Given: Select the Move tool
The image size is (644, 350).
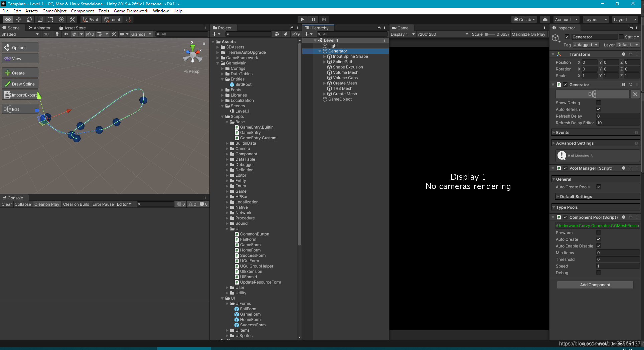Looking at the screenshot, I should (x=19, y=19).
